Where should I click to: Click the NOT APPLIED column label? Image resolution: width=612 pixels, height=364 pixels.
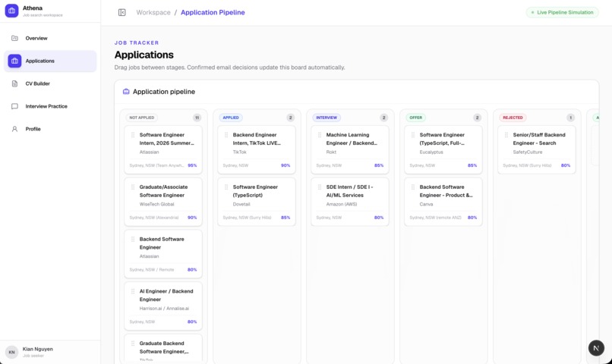pos(142,118)
